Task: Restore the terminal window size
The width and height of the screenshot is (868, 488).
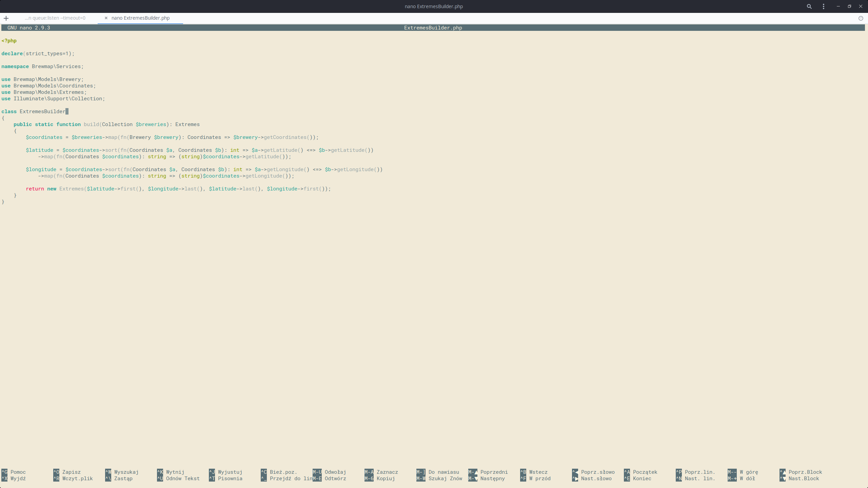Action: point(849,6)
